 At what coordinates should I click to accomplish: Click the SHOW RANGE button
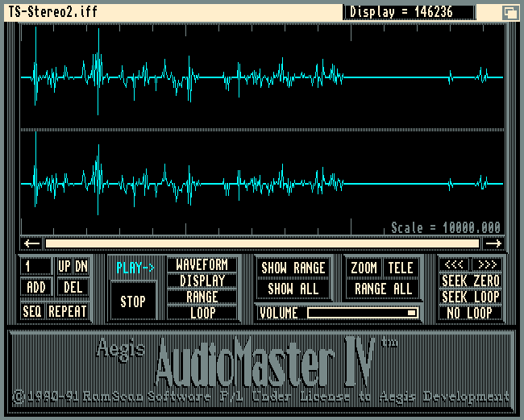(293, 268)
